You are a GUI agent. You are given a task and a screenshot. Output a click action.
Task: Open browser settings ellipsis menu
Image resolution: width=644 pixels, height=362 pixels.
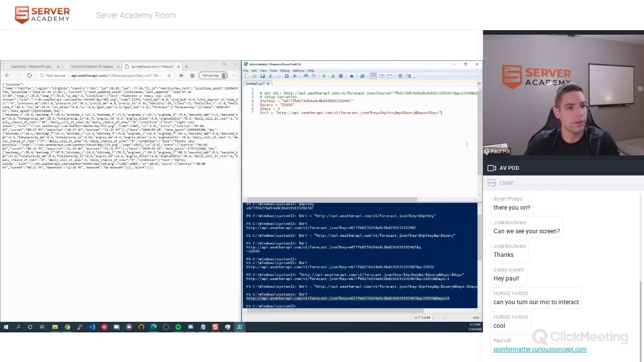[234, 75]
